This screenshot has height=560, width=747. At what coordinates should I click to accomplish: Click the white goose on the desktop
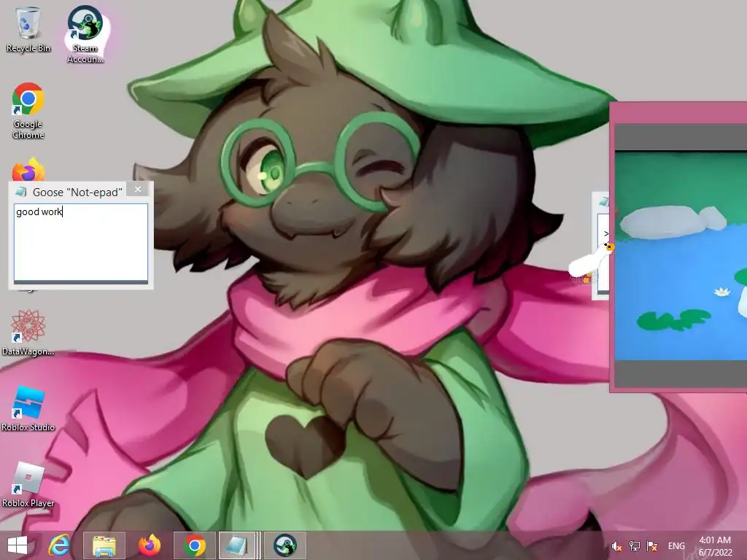[x=591, y=262]
